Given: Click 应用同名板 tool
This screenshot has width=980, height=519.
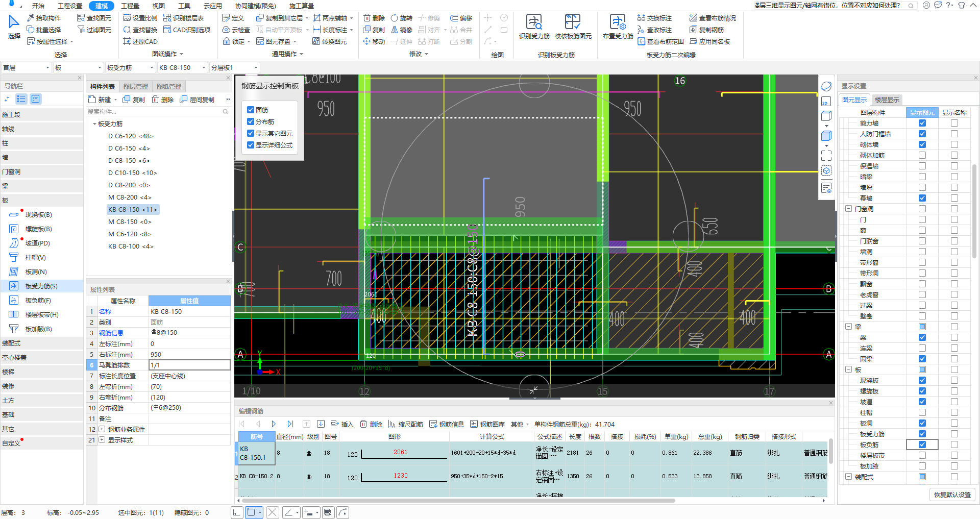Looking at the screenshot, I should click(x=709, y=41).
